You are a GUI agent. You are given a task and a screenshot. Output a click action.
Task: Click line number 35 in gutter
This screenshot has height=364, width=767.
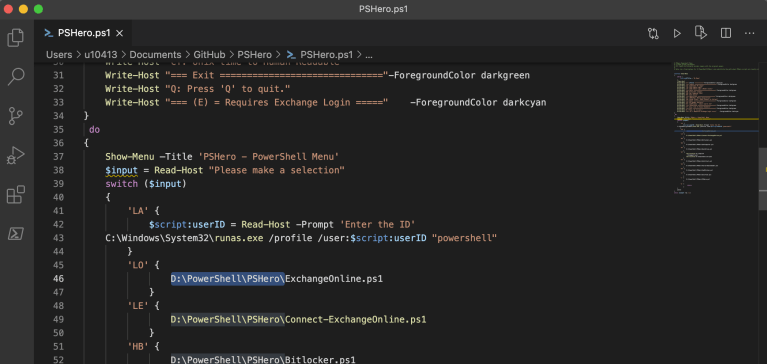click(x=58, y=129)
